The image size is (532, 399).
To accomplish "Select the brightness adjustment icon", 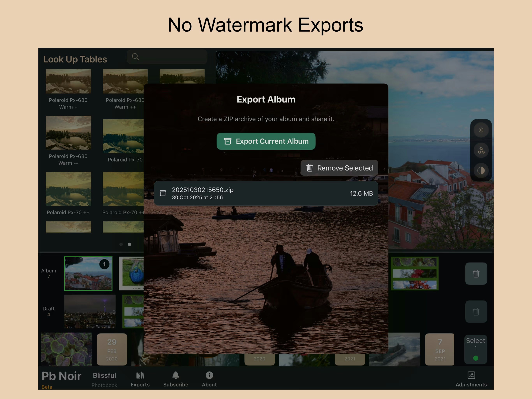I will (481, 130).
